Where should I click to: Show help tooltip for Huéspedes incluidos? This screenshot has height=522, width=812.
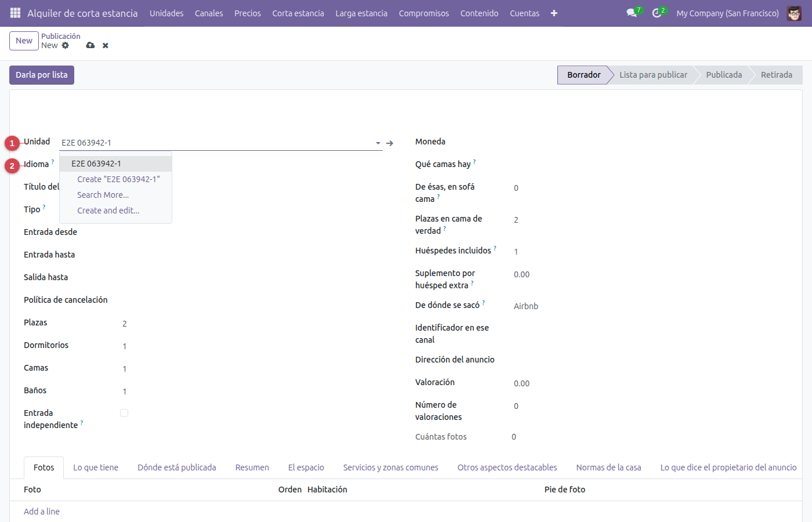tap(495, 248)
